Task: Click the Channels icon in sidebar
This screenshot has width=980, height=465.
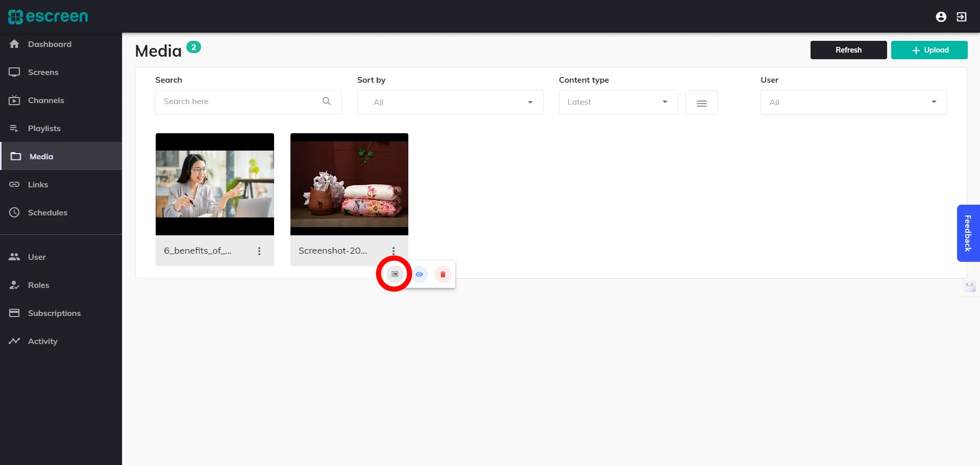Action: pyautogui.click(x=14, y=100)
